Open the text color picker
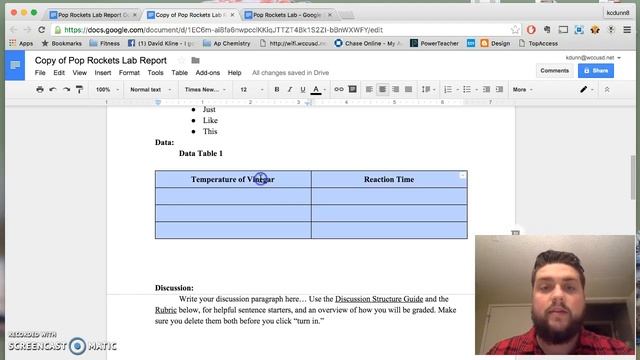This screenshot has width=640, height=360. 316,89
